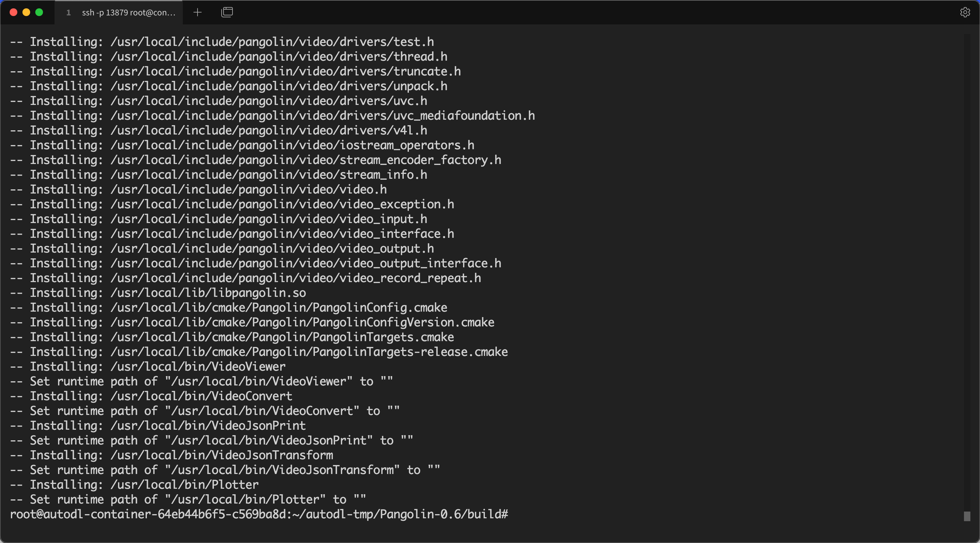Click the line installing iostream_operators.h

242,145
